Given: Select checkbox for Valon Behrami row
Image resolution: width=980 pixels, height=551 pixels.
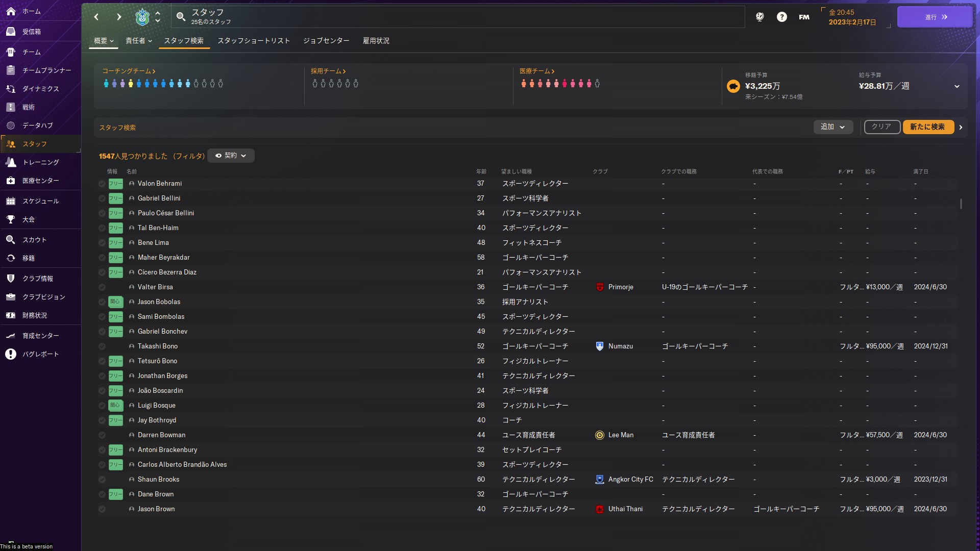Looking at the screenshot, I should click(x=102, y=184).
